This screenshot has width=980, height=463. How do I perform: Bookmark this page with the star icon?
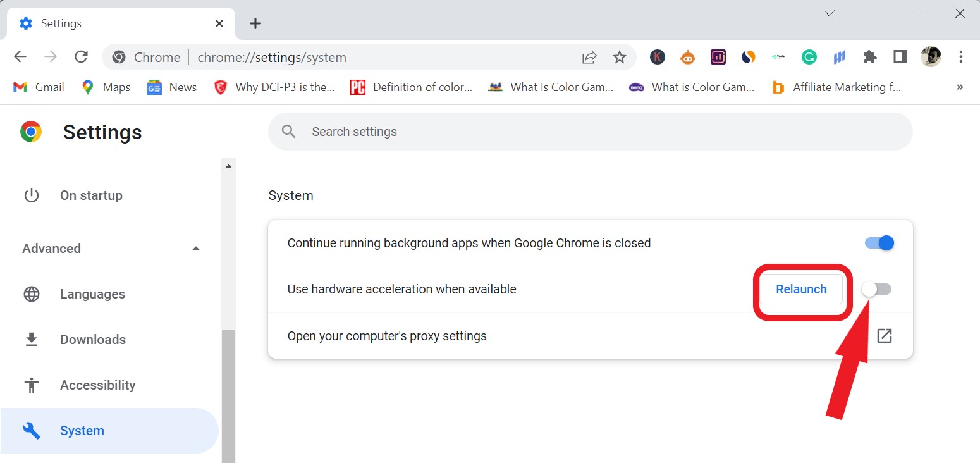click(620, 57)
